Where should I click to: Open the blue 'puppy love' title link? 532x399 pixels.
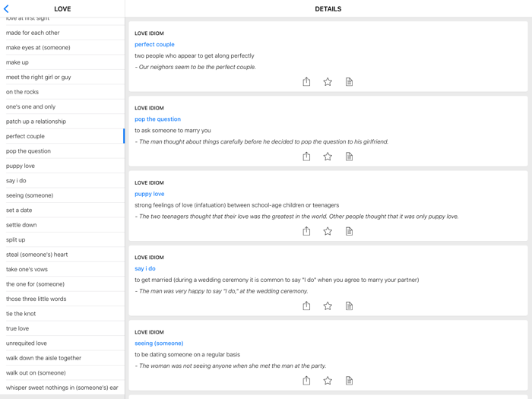[x=149, y=194]
